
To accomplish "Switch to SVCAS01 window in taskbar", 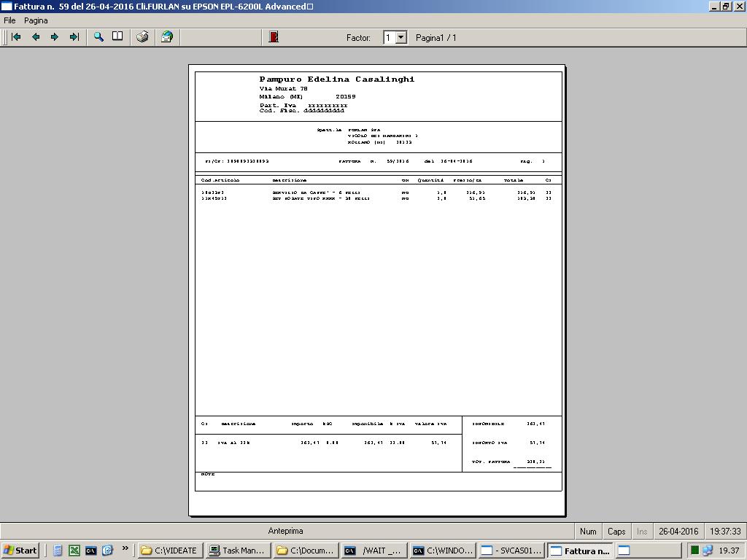I will (x=511, y=551).
